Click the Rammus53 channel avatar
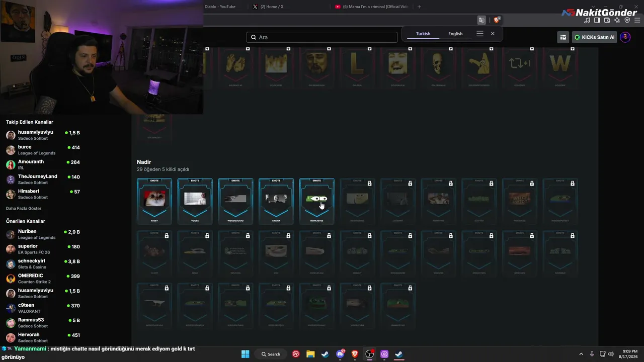 11,323
